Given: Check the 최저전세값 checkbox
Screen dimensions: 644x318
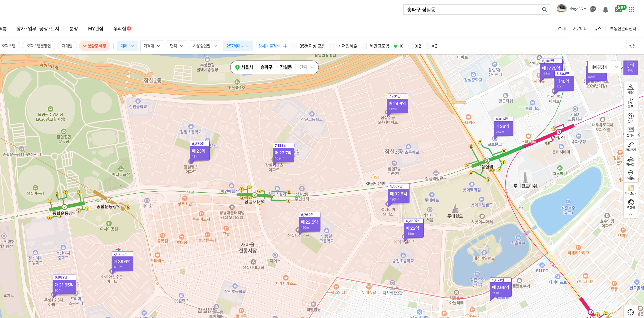Looking at the screenshot, I should tap(332, 46).
